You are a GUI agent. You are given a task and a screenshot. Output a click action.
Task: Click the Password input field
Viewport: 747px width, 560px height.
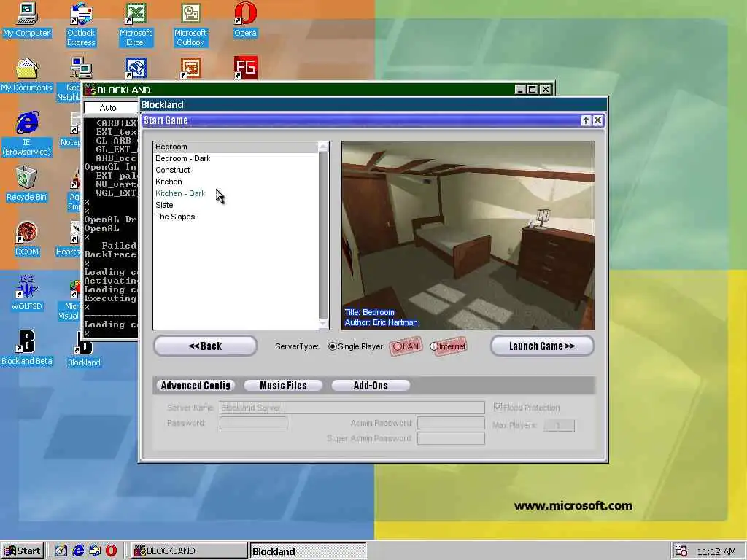coord(253,423)
